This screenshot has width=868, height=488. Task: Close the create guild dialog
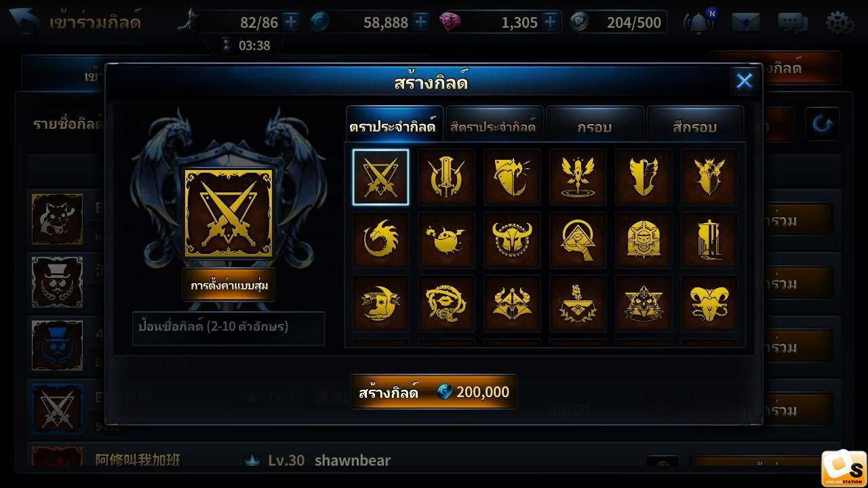pos(744,81)
